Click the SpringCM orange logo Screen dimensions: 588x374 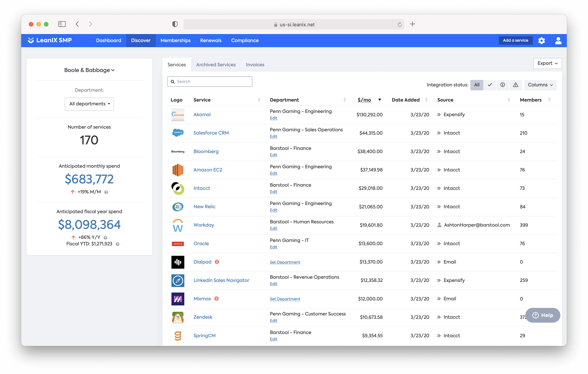tap(178, 336)
